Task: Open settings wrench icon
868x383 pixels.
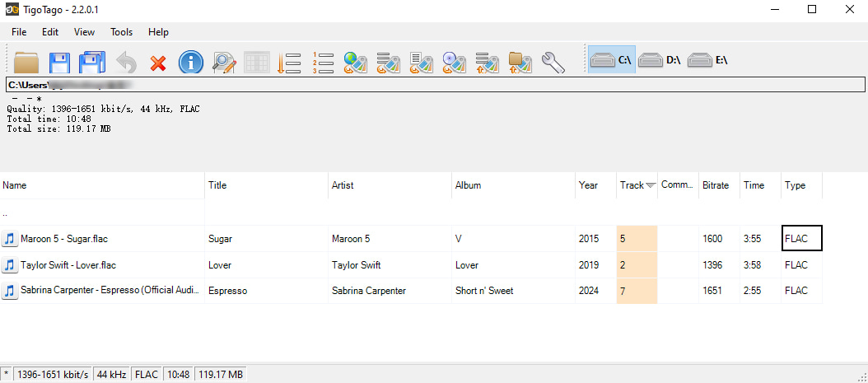Action: click(553, 63)
